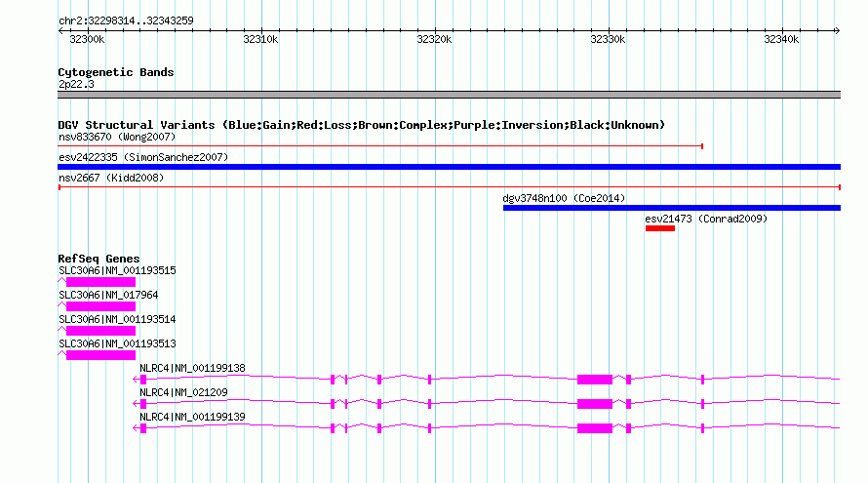Select the large exon of NLRC4 NM_021209
This screenshot has height=483, width=868.
pos(595,404)
